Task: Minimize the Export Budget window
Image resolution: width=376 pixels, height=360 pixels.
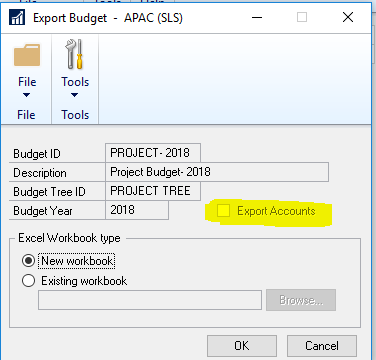Action: 257,17
